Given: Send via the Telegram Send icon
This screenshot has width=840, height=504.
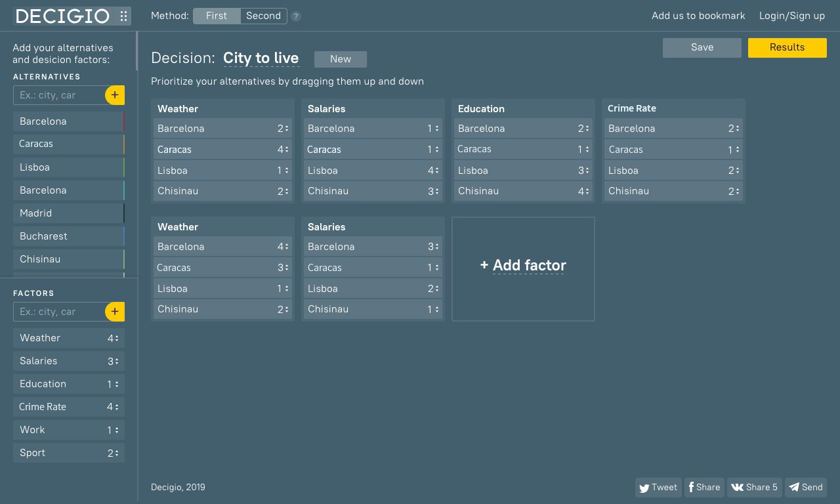Looking at the screenshot, I should [794, 487].
